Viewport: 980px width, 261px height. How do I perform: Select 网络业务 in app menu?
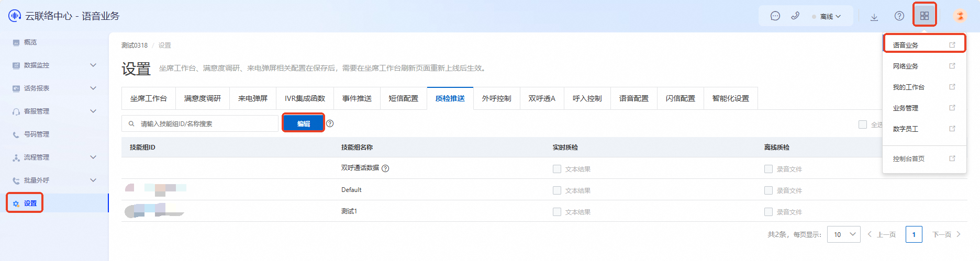(x=906, y=66)
